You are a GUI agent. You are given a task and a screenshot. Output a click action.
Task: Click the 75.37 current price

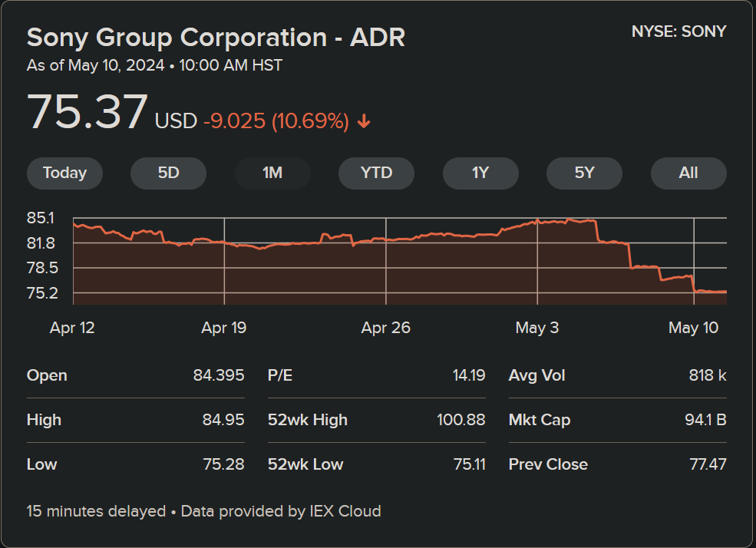pyautogui.click(x=87, y=112)
